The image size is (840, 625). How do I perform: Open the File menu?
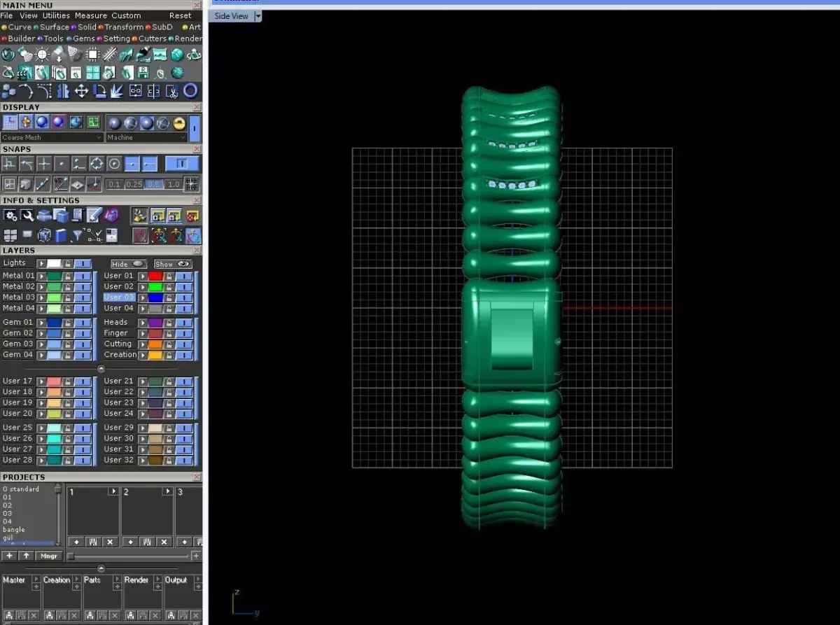[x=6, y=15]
